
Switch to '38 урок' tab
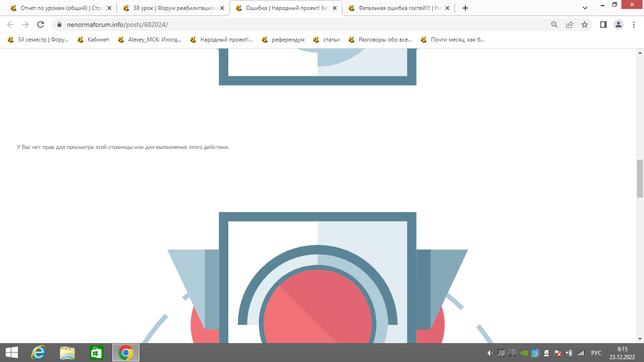point(173,8)
